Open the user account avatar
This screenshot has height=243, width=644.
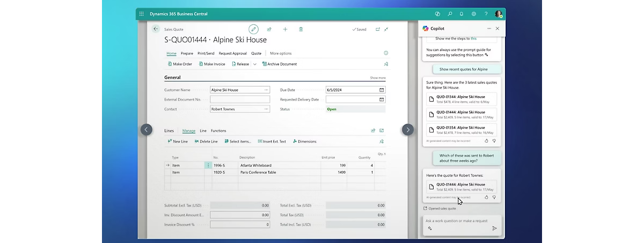pyautogui.click(x=499, y=14)
